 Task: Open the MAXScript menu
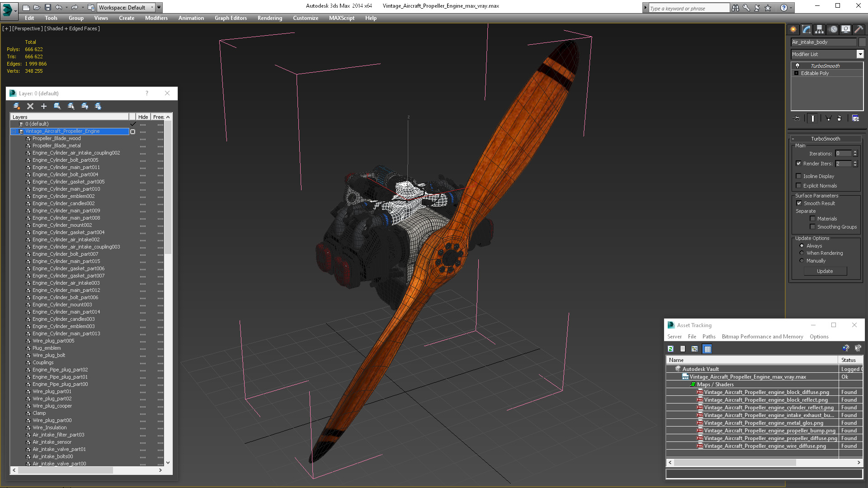(x=341, y=18)
